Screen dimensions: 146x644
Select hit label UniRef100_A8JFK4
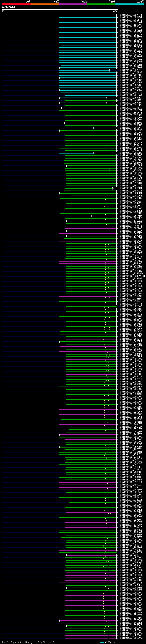point(131,193)
